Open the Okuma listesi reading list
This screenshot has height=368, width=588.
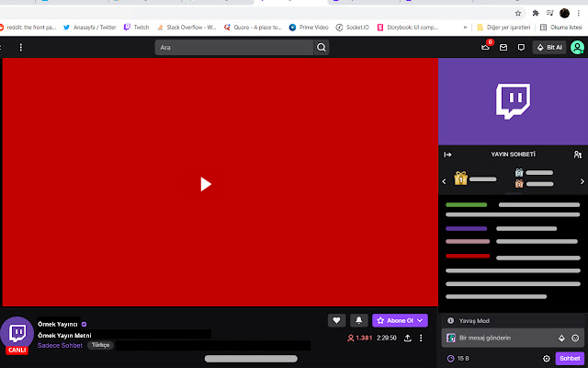pos(561,27)
